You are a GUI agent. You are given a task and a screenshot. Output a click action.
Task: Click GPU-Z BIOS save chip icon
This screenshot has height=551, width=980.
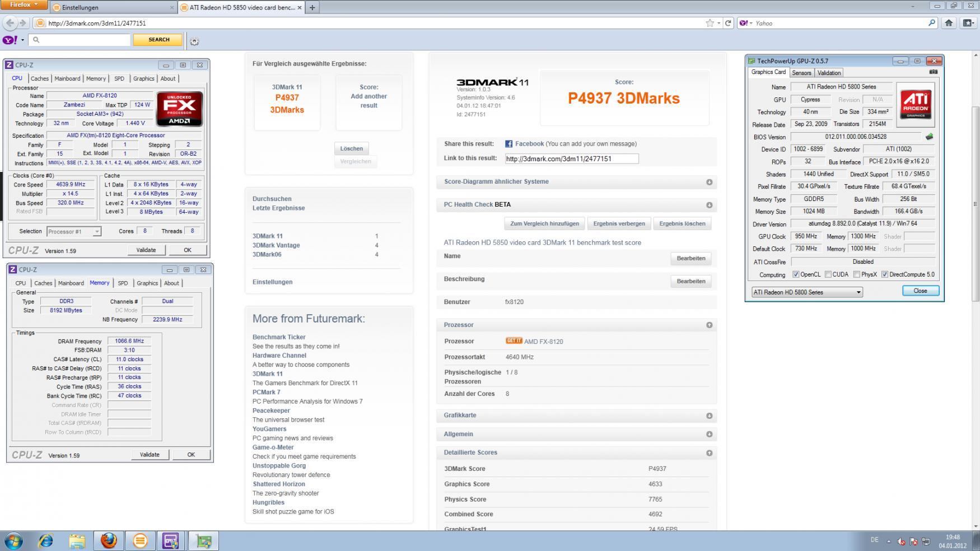930,137
